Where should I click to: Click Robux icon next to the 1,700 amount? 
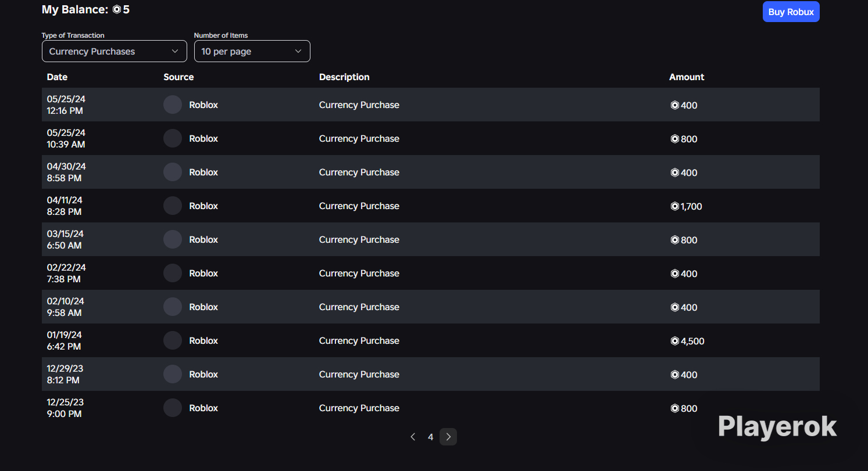point(674,206)
